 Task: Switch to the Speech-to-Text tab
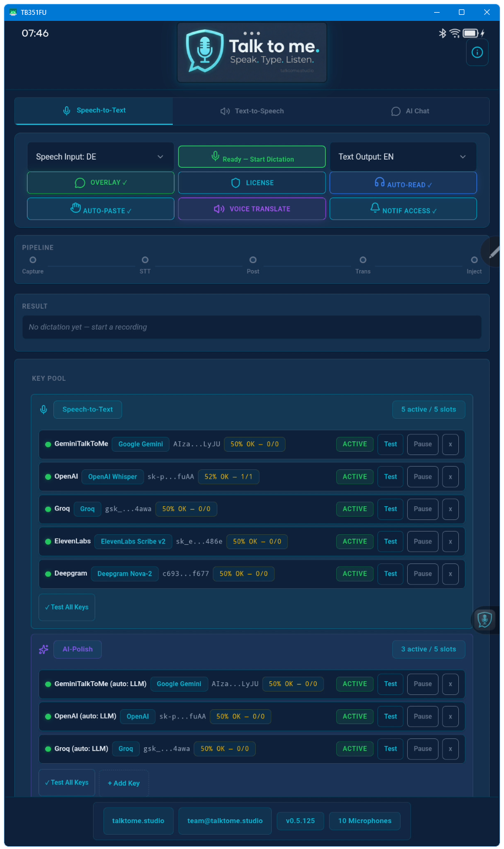click(94, 111)
